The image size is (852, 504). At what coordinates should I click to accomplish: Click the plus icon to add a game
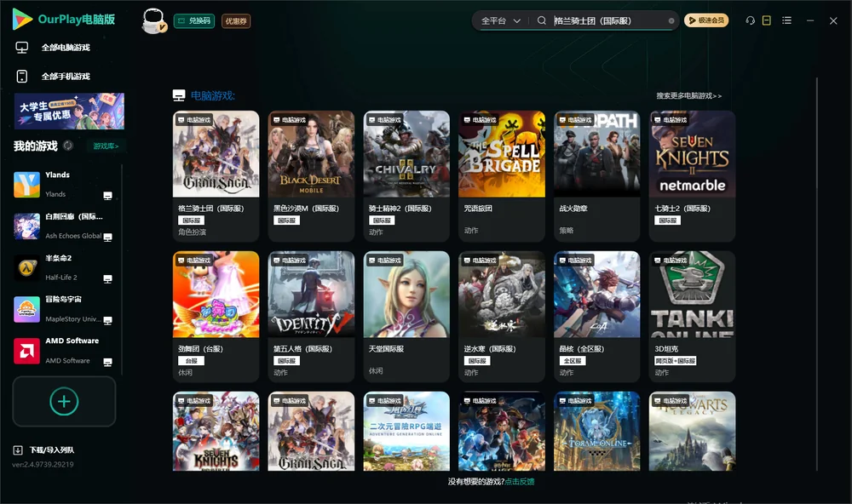click(64, 401)
